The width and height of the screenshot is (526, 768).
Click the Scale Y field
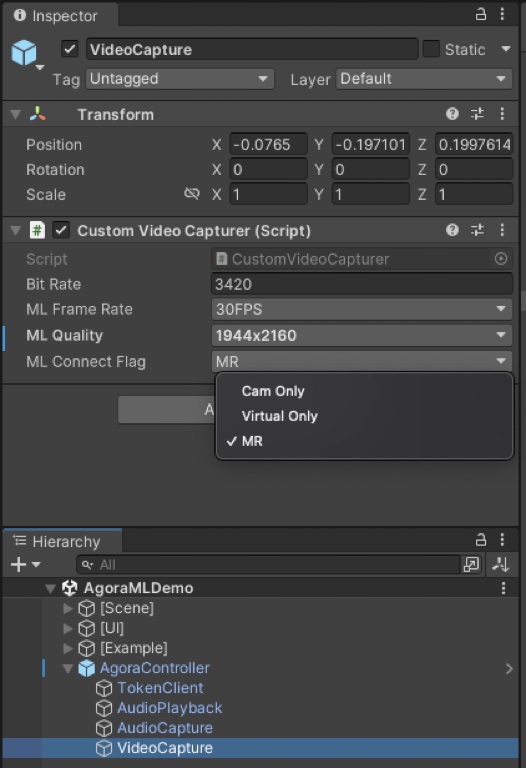[x=371, y=194]
